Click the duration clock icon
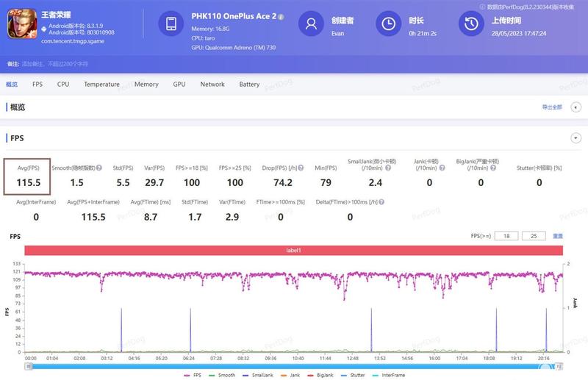The image size is (588, 380). coord(389,24)
